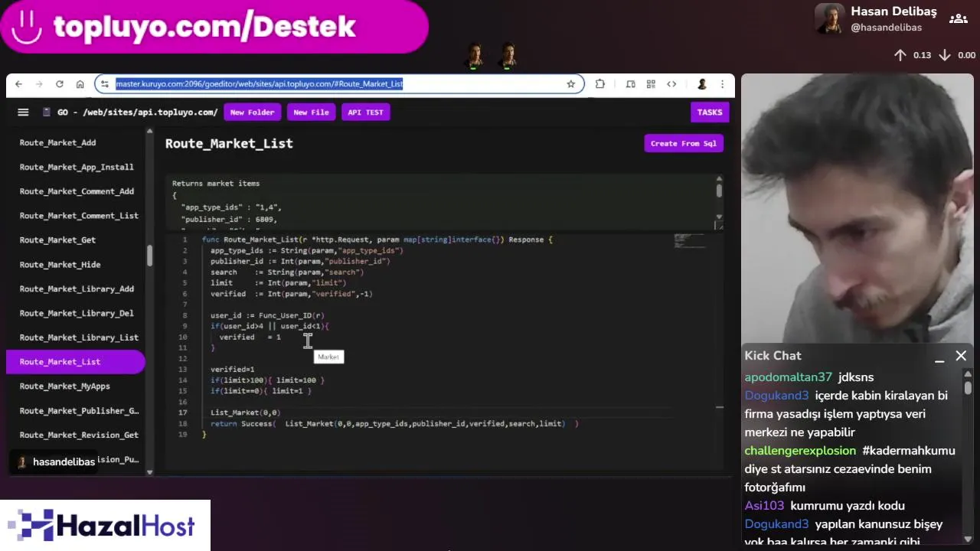Click the topluyo.com/Destek banner
Screen dimensions: 980x551
214,26
